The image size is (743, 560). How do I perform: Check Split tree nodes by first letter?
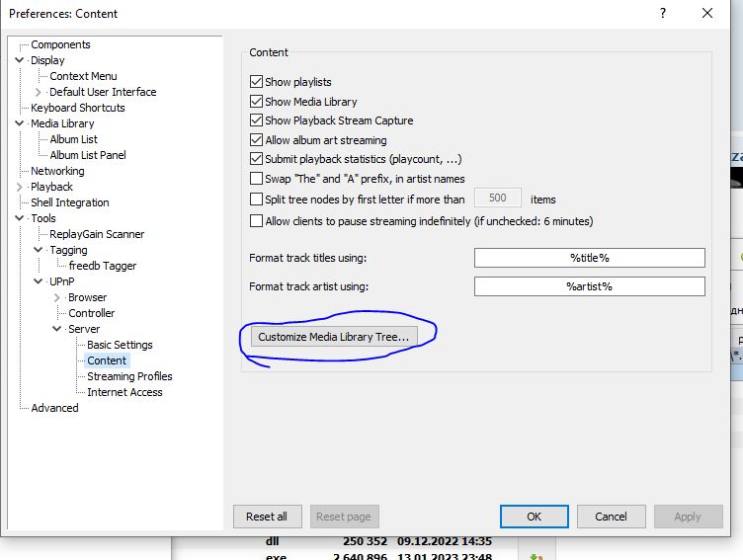coord(257,199)
